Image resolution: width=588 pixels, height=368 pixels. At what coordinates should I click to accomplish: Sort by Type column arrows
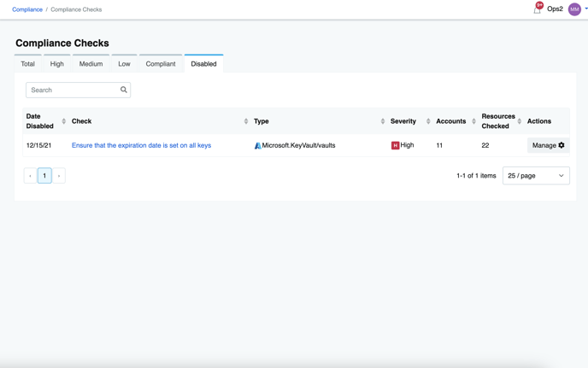[383, 121]
